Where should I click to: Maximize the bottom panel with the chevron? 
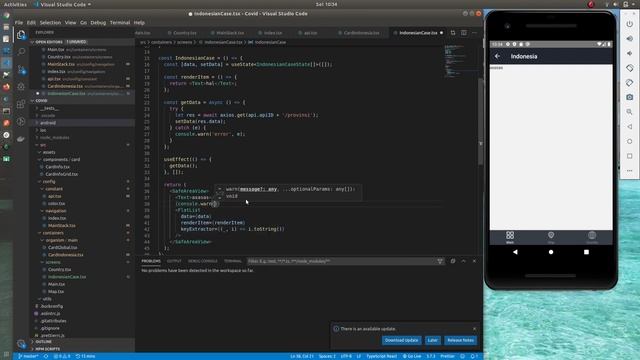464,261
